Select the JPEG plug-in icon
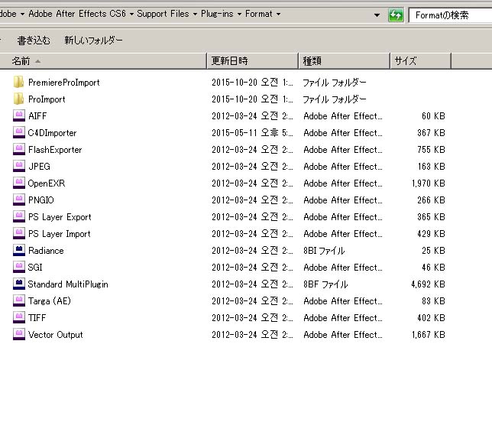This screenshot has height=448, width=492. click(19, 167)
